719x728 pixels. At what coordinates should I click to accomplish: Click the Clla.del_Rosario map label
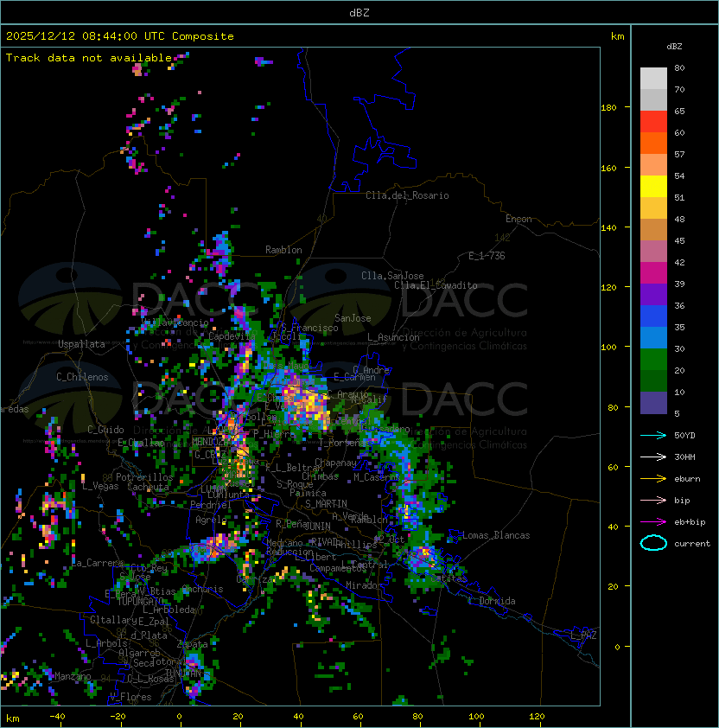407,195
